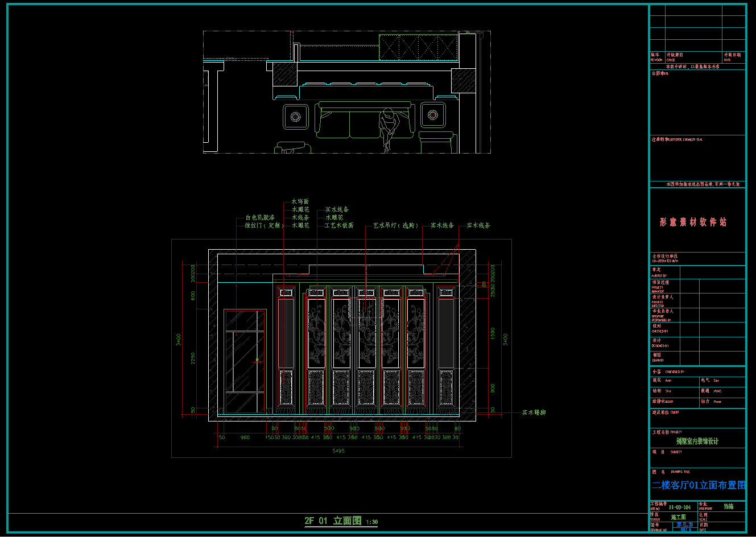Click the 5495 overall width dimension
Image resolution: width=756 pixels, height=537 pixels.
coord(338,451)
